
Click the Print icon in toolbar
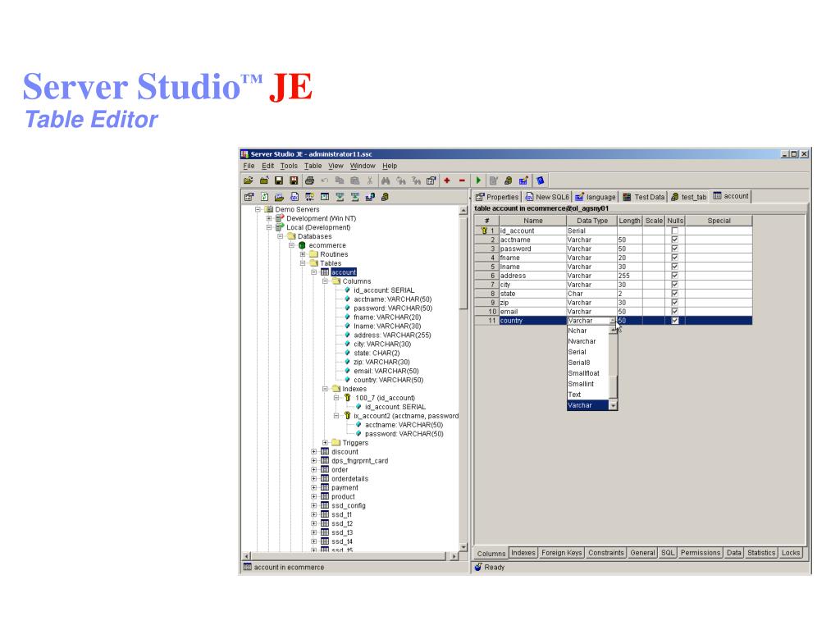point(309,180)
